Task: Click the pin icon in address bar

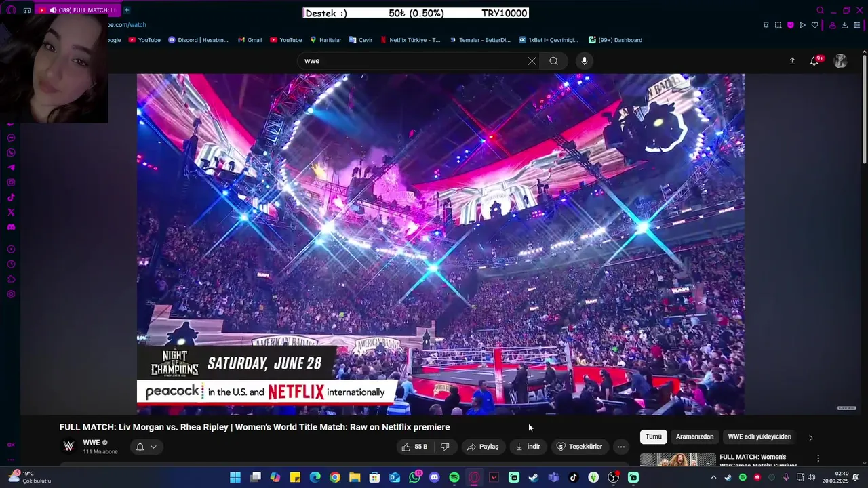Action: click(766, 25)
